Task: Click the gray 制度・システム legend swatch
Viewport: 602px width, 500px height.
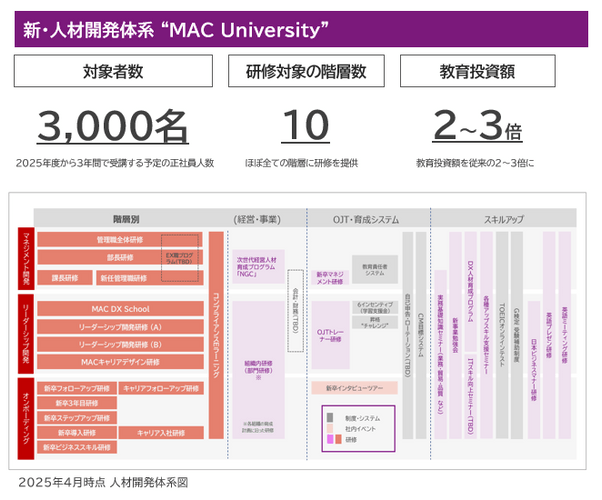Action: pos(330,417)
